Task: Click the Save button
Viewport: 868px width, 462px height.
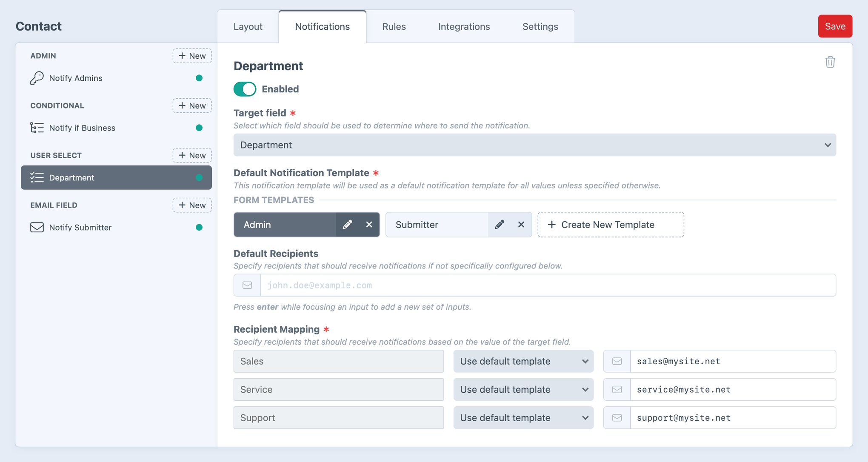Action: (x=835, y=26)
